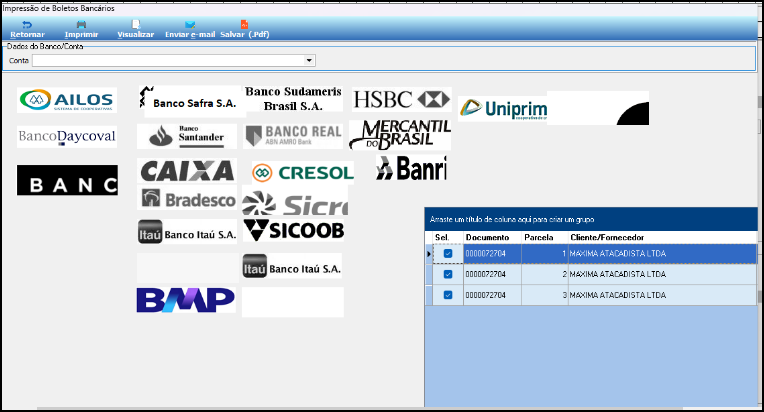Click the Enviar e-mail envelope icon

(190, 25)
